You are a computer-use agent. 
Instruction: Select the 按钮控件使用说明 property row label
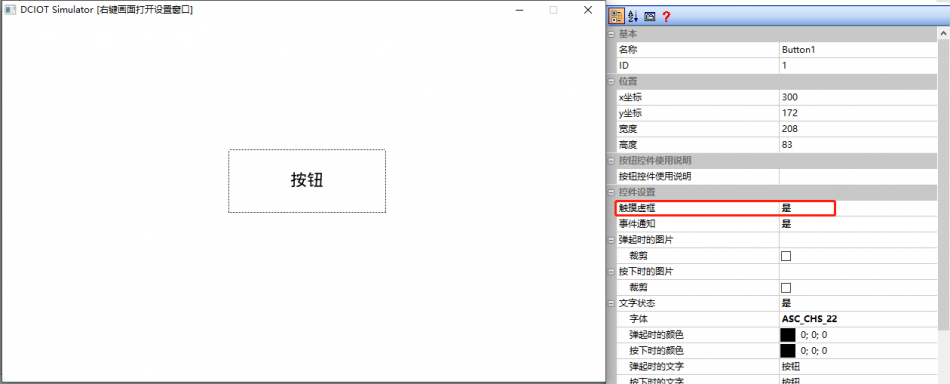654,176
